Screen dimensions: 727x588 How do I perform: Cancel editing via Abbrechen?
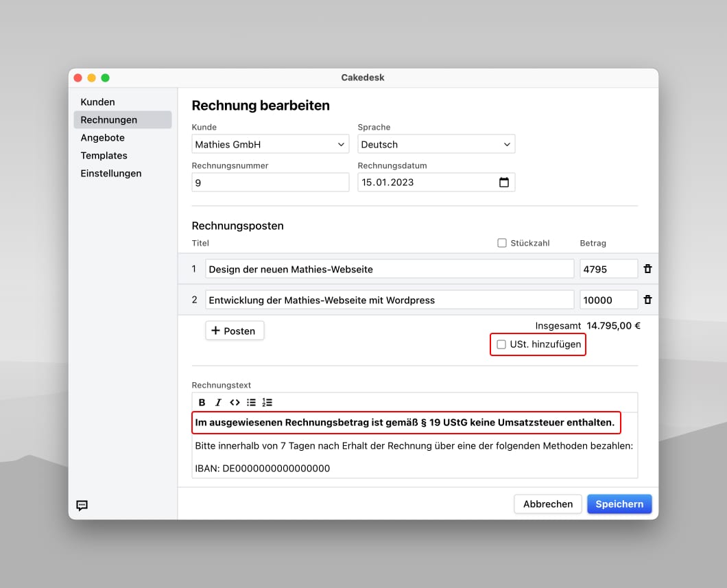[x=547, y=504]
